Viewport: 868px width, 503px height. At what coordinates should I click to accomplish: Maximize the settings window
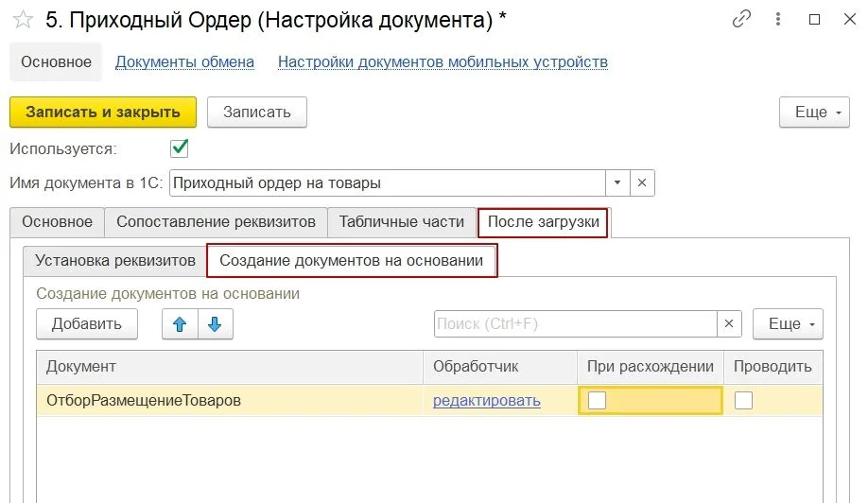[x=814, y=19]
